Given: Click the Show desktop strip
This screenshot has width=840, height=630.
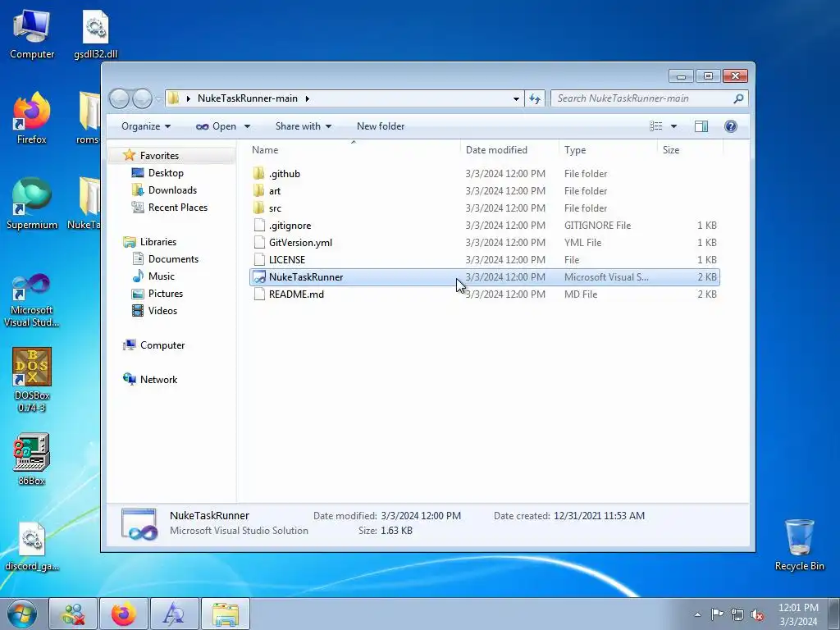Looking at the screenshot, I should click(x=834, y=614).
